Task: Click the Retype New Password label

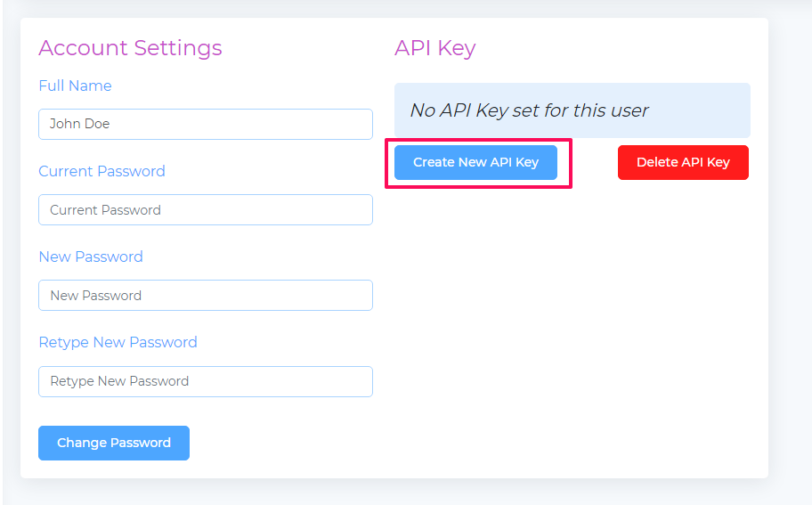Action: click(x=118, y=342)
